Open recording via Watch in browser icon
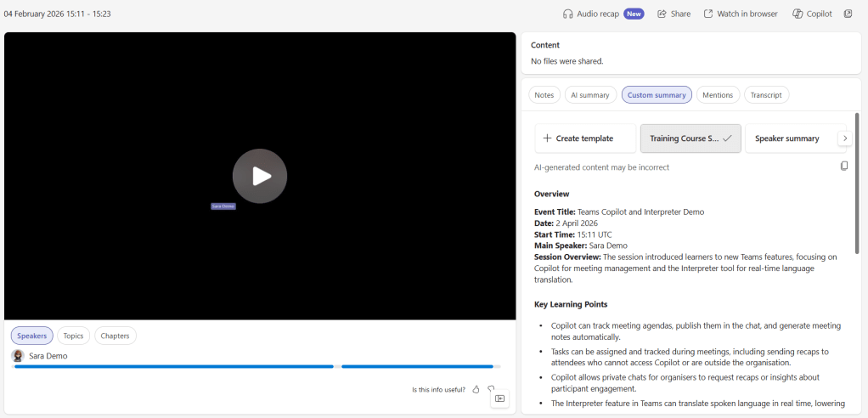 [x=708, y=14]
